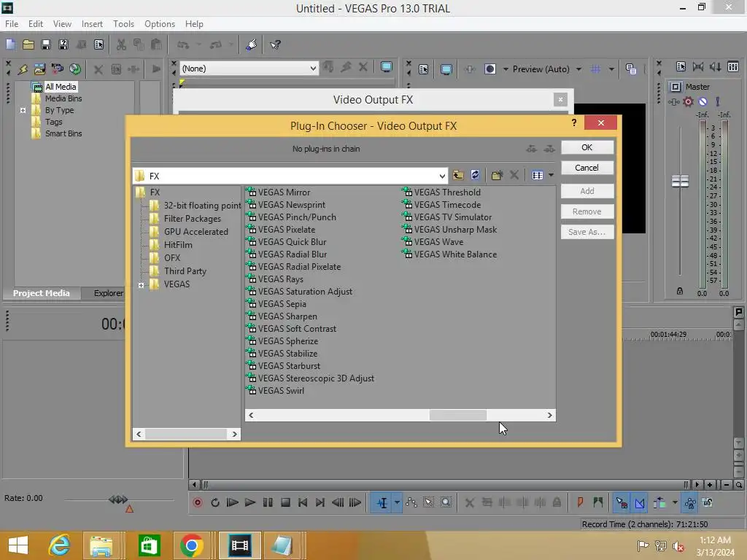Toggle the Loop Playback button
This screenshot has height=560, width=747.
(x=215, y=502)
